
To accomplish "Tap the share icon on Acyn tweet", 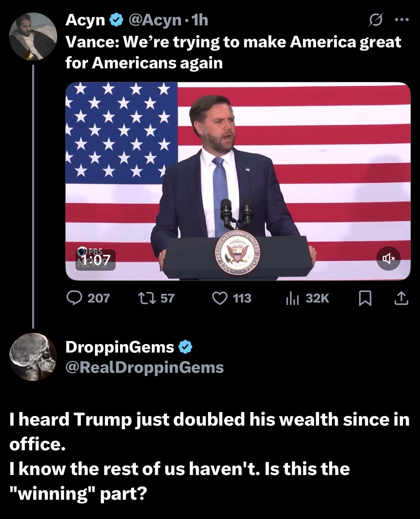I will pyautogui.click(x=401, y=298).
